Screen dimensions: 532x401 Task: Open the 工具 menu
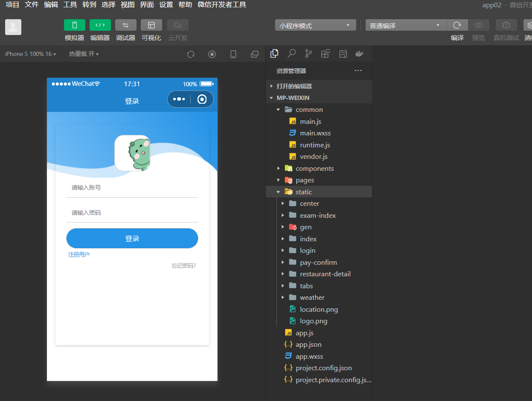pyautogui.click(x=70, y=5)
